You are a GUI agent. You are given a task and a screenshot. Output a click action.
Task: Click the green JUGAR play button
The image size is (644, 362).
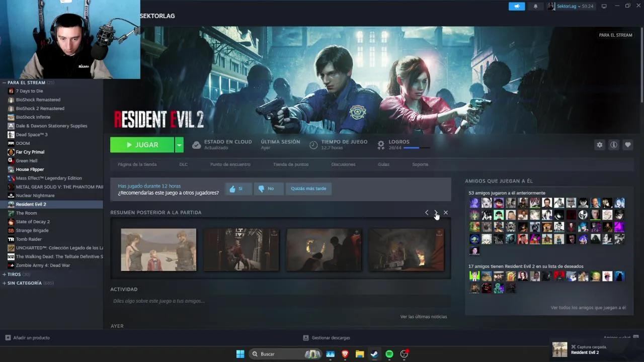[x=142, y=145]
